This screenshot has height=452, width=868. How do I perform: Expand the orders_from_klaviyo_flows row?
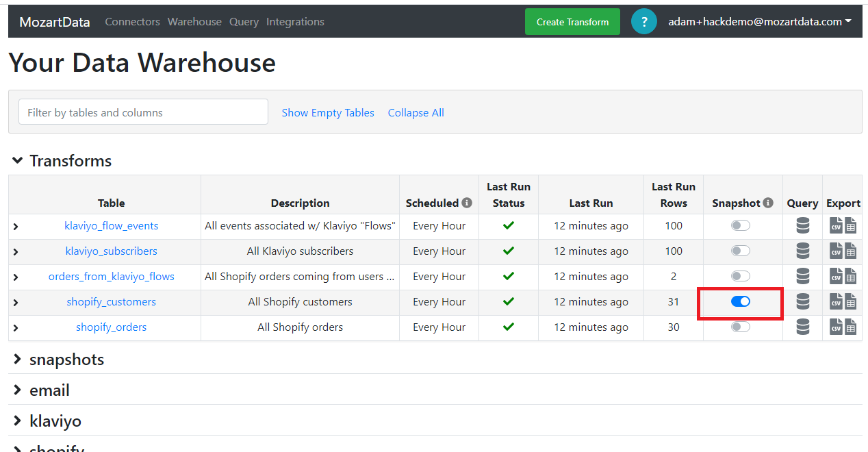[16, 277]
